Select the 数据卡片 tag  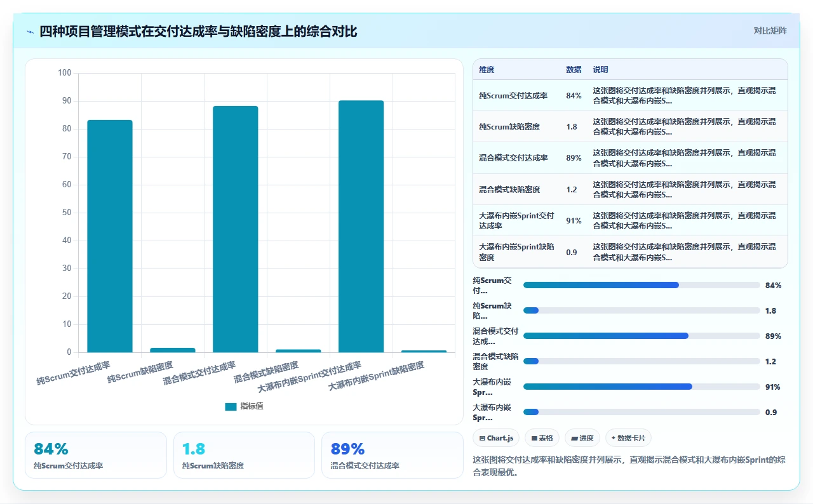[628, 438]
